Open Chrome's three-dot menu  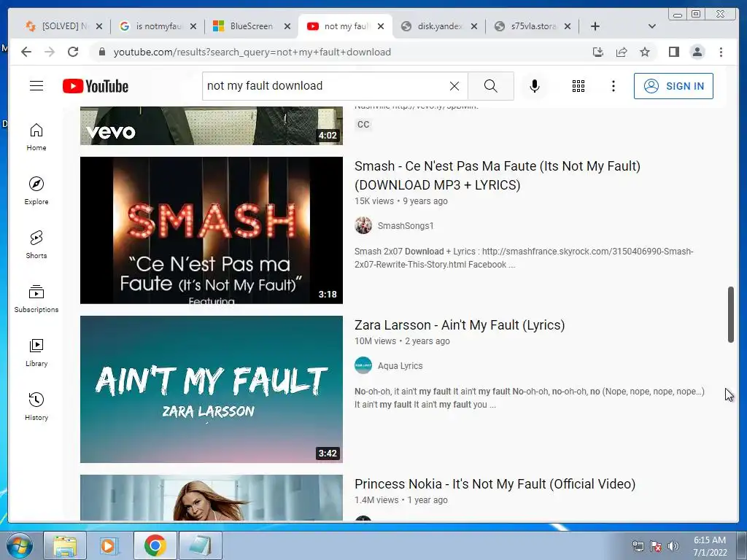[x=721, y=52]
